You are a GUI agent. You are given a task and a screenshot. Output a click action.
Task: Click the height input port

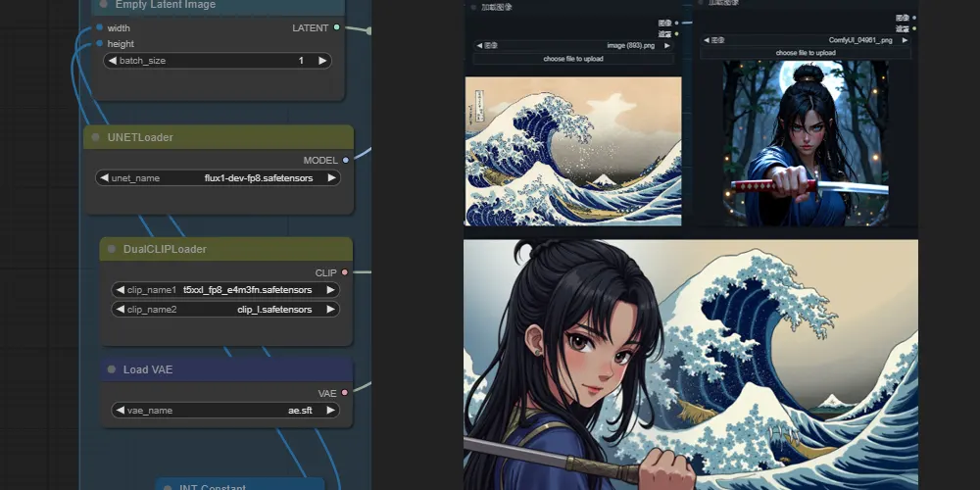pos(99,43)
